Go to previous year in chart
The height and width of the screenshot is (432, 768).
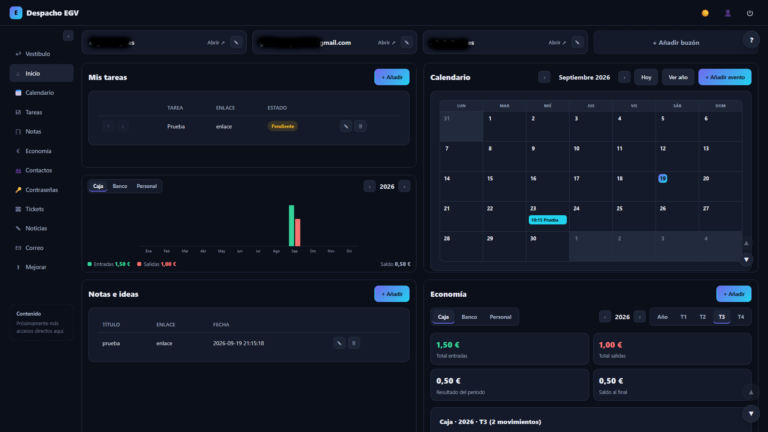[369, 187]
